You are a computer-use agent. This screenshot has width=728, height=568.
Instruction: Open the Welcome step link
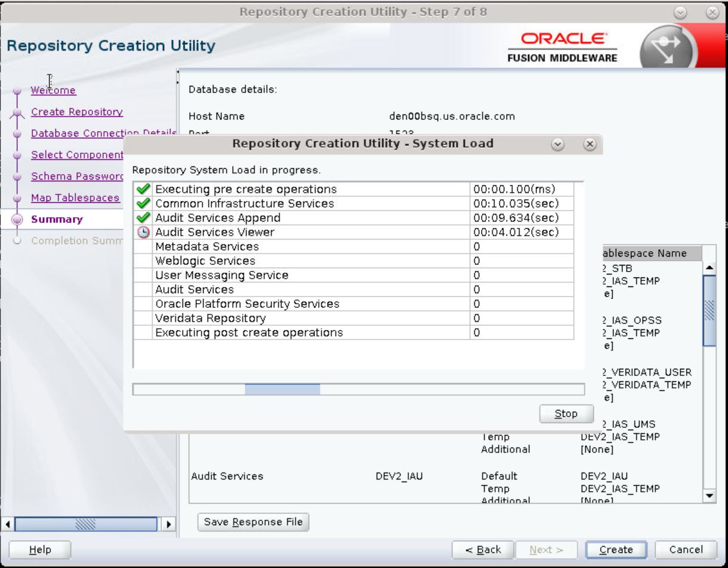[53, 90]
